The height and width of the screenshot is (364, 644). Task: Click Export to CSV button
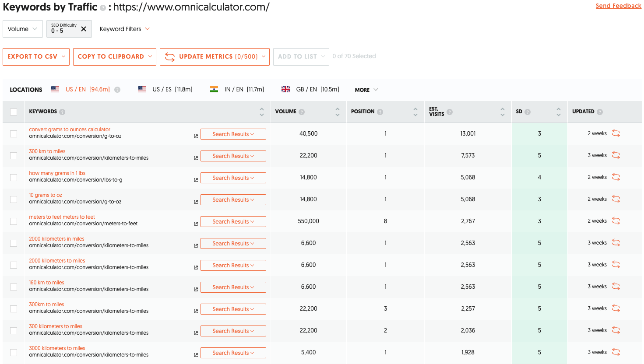tap(36, 57)
